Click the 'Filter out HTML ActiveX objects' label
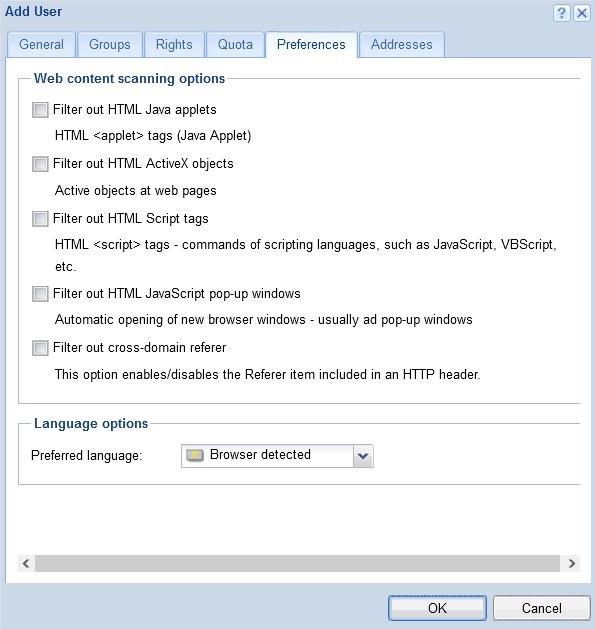Viewport: 595px width, 629px height. tap(143, 164)
